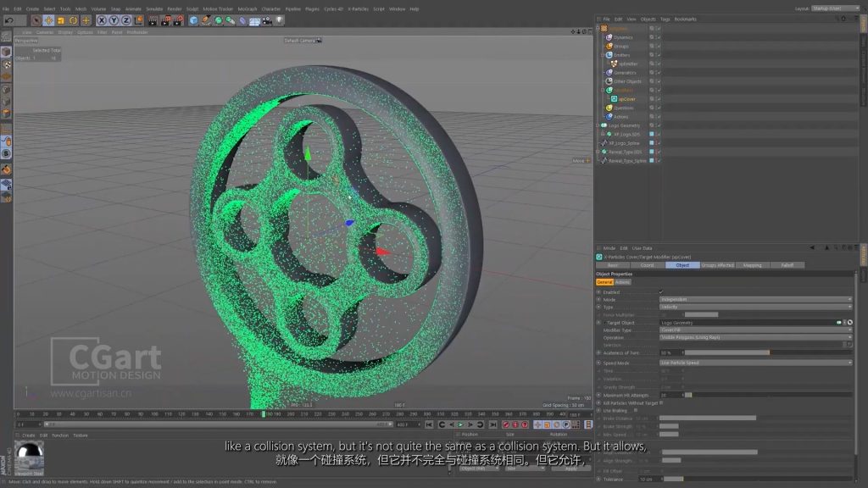Click the Cube primitive icon
This screenshot has width=868, height=488.
point(193,20)
